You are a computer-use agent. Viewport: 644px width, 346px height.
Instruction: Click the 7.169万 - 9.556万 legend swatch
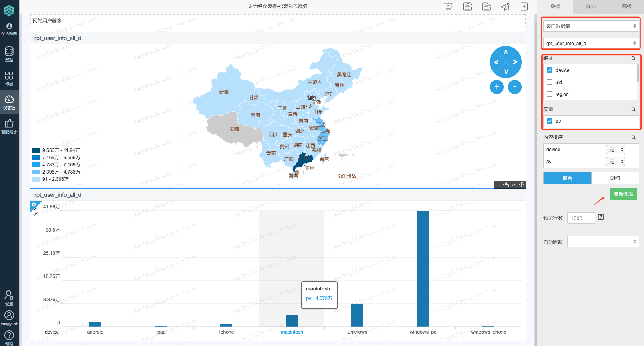36,158
